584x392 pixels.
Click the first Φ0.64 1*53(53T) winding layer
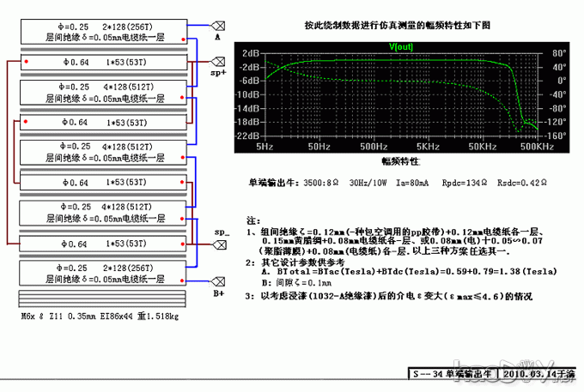[x=101, y=63]
